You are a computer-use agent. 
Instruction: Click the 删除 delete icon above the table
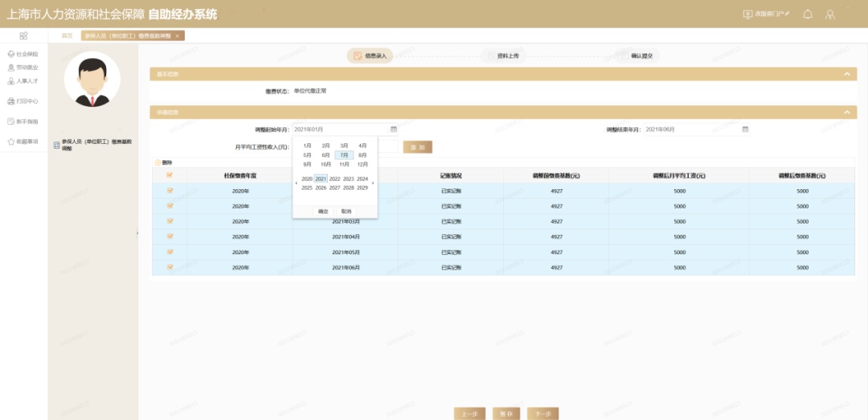click(158, 163)
